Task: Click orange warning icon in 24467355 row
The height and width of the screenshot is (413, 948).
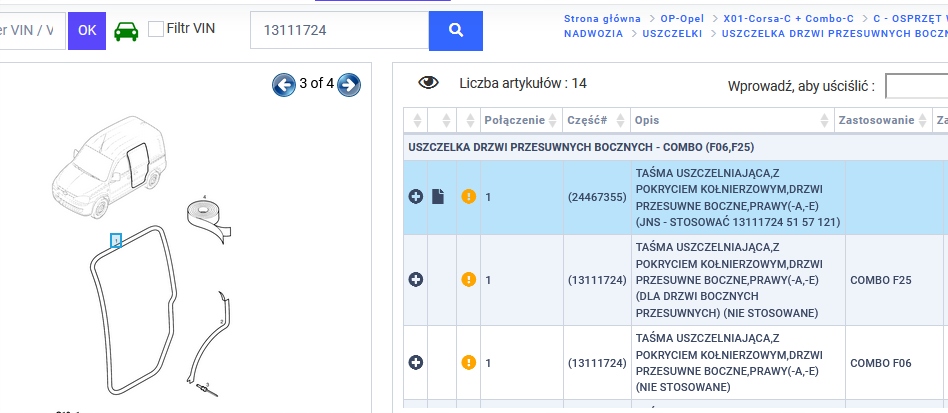Action: click(x=468, y=197)
